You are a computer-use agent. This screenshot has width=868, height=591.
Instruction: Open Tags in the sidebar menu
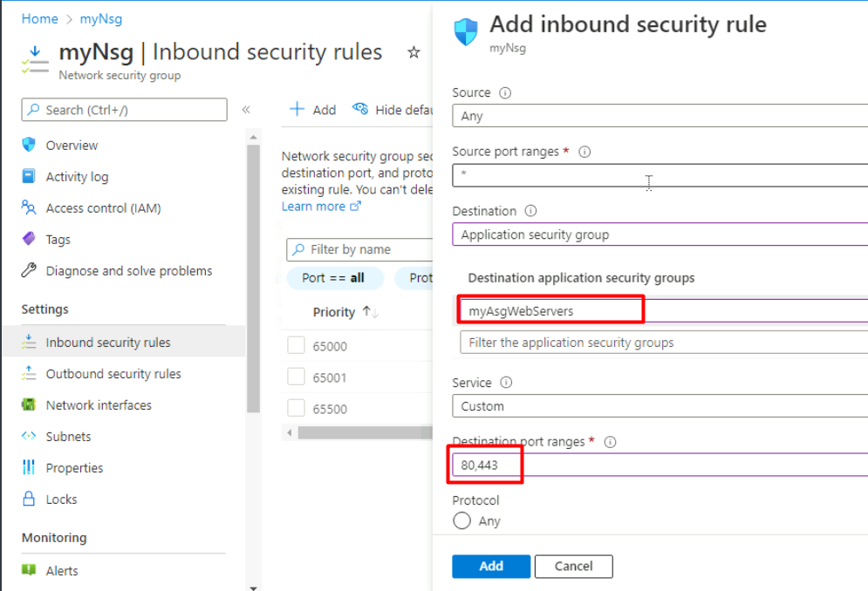(58, 240)
